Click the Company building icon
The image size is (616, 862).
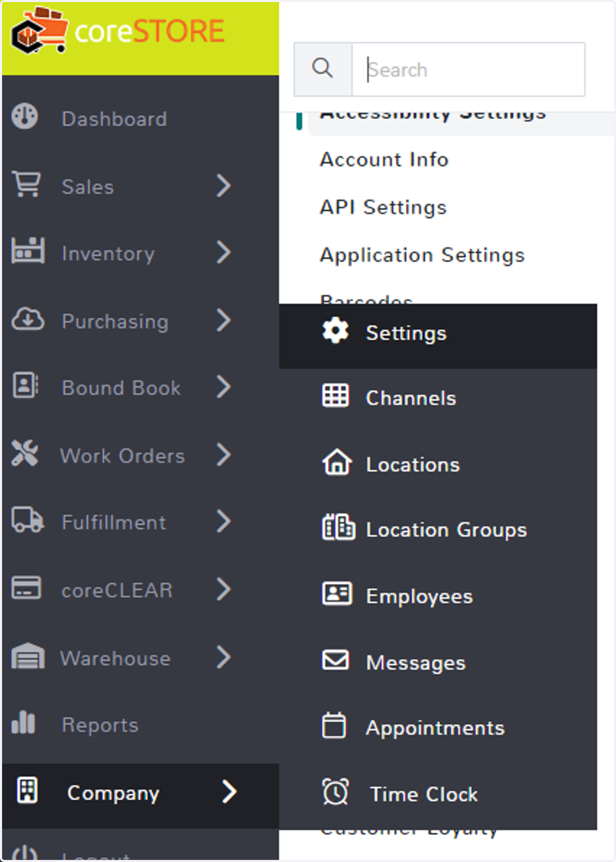coord(27,790)
